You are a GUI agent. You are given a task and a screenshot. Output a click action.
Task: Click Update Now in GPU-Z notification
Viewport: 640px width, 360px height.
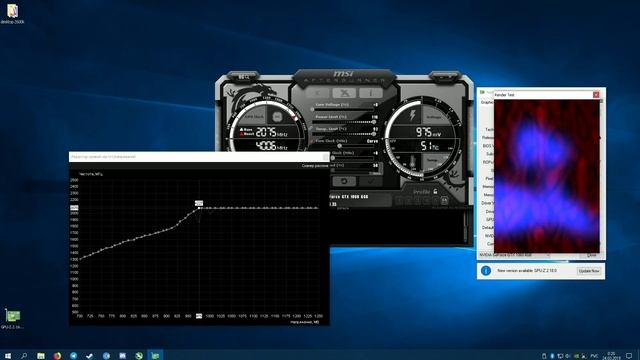coord(589,271)
